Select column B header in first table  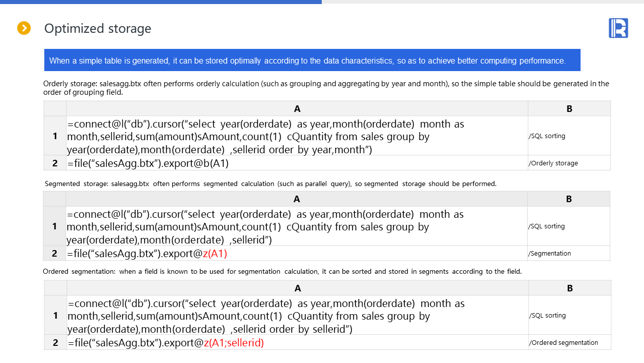point(569,108)
